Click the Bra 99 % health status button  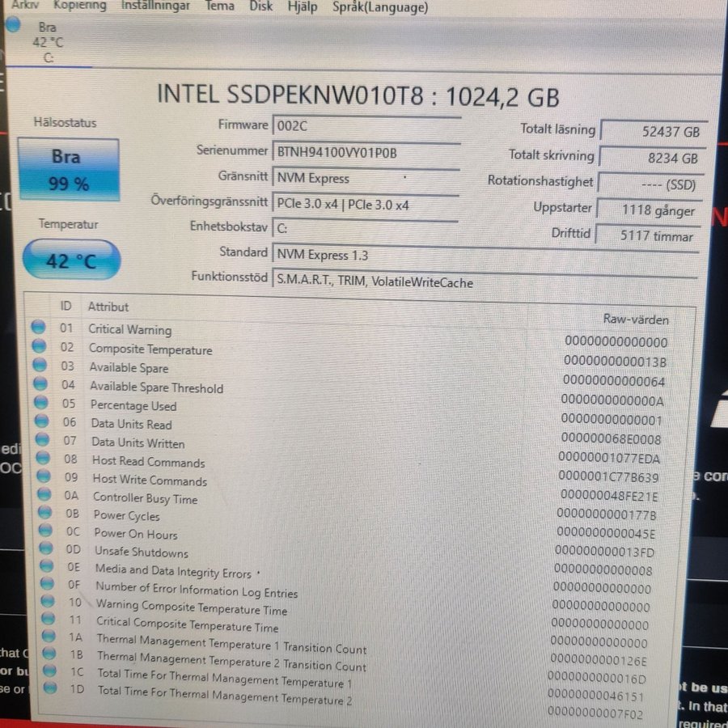69,169
